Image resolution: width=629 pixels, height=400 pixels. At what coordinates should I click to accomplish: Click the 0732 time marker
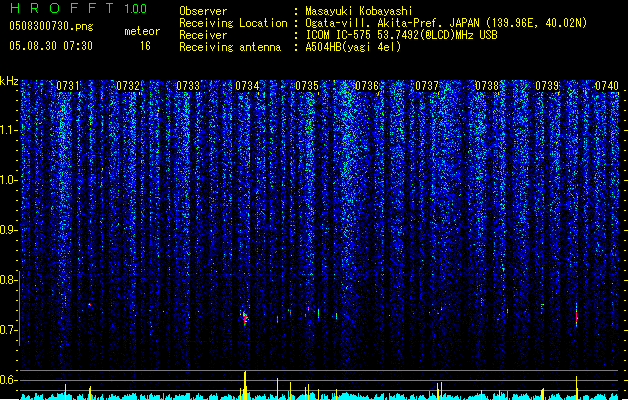click(x=128, y=86)
